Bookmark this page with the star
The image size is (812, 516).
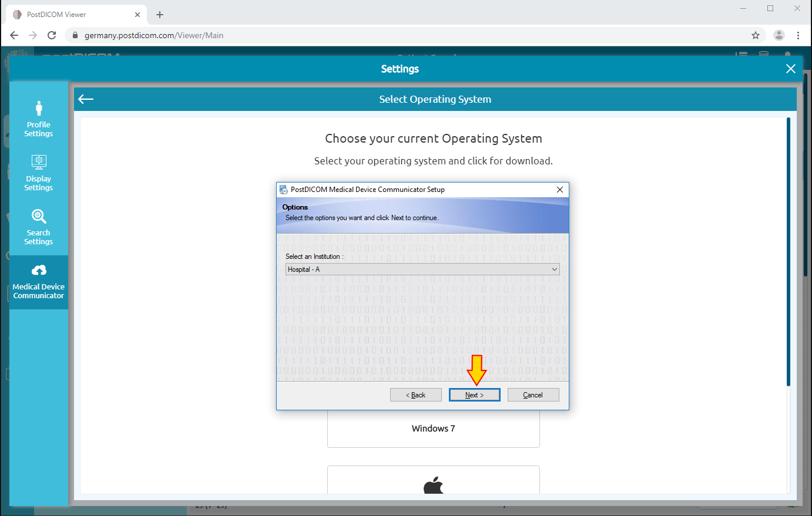756,35
